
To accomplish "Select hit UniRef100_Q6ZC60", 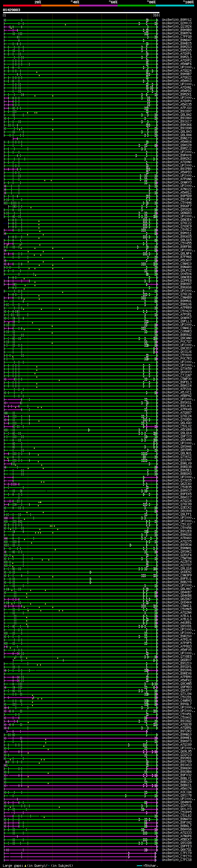I will [x=177, y=484].
